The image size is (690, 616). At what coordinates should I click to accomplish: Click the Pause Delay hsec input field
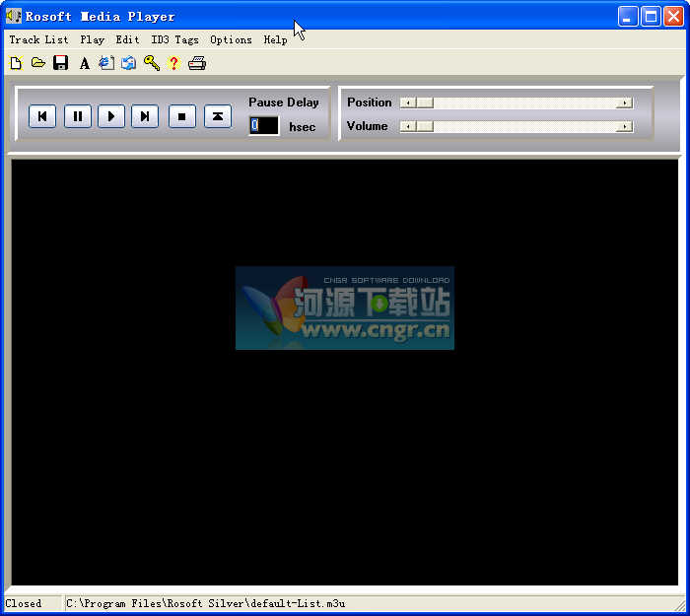(264, 126)
